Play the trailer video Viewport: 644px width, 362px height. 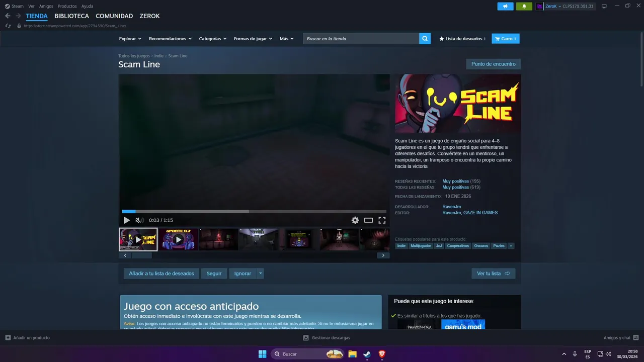127,220
